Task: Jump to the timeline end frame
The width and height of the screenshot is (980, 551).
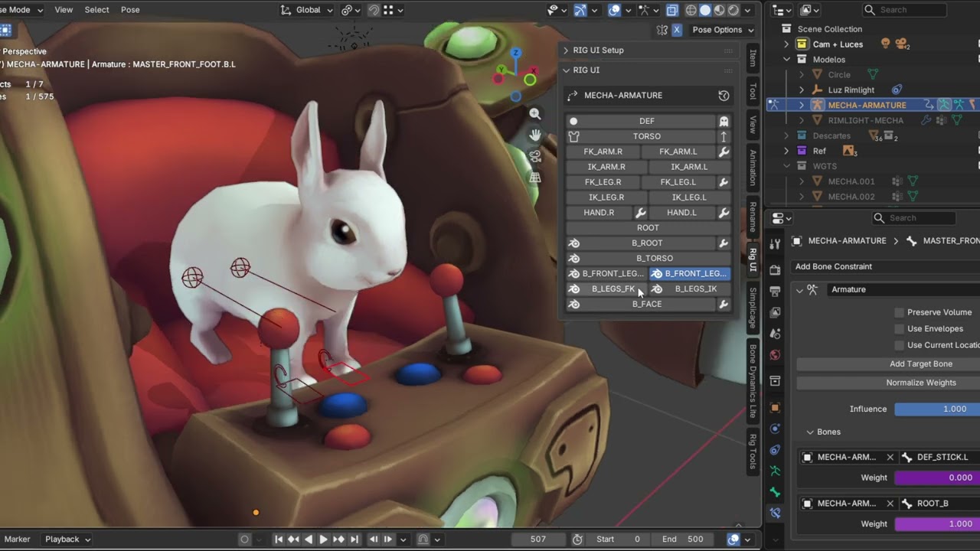Action: [354, 540]
